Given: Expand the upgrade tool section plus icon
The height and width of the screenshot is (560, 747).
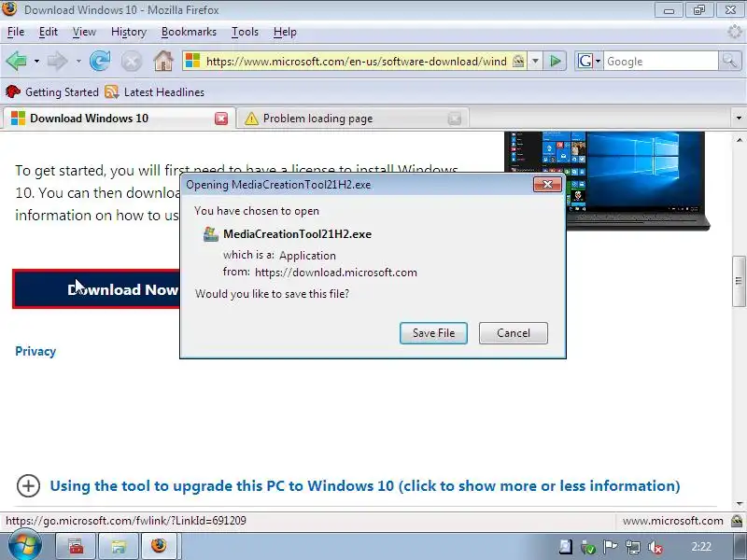Looking at the screenshot, I should pyautogui.click(x=28, y=485).
